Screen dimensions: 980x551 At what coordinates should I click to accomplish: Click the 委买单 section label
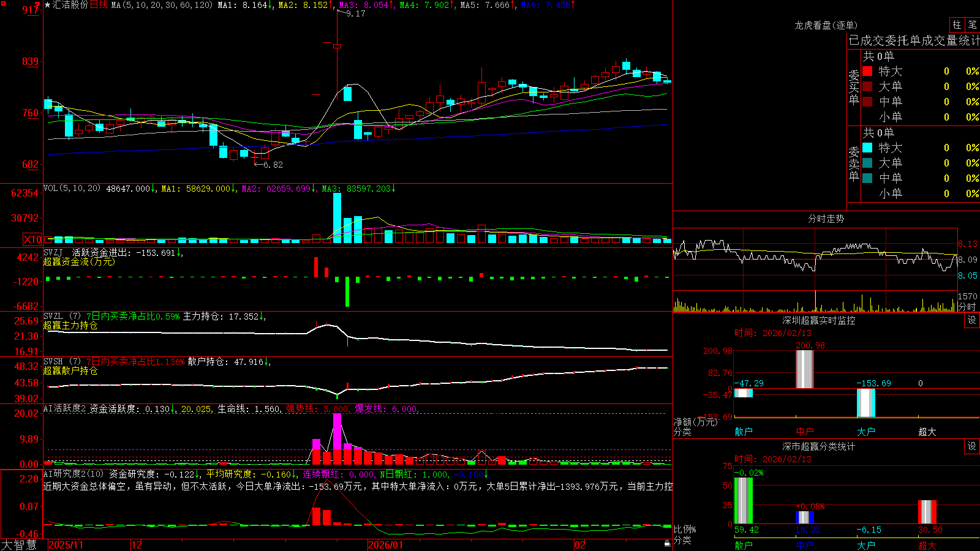tap(854, 87)
